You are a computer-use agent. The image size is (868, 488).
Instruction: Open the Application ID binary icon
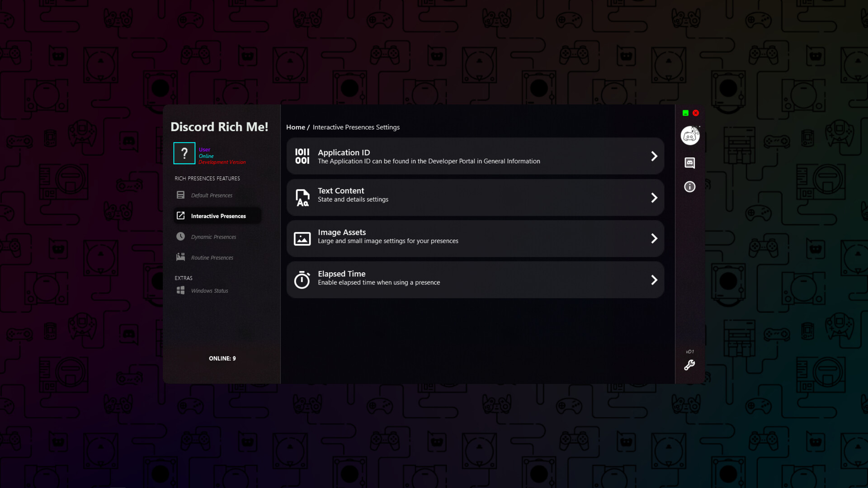click(x=302, y=156)
